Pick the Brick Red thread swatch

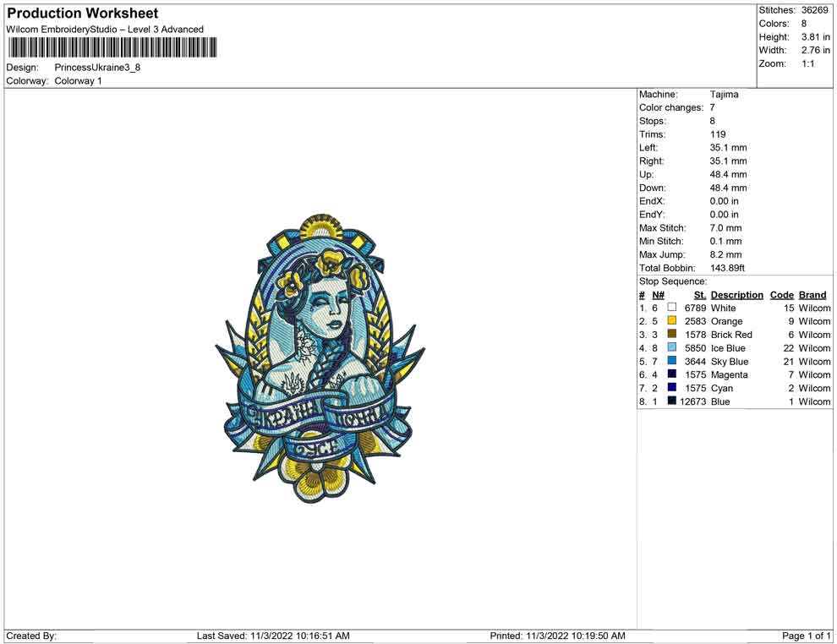(672, 335)
